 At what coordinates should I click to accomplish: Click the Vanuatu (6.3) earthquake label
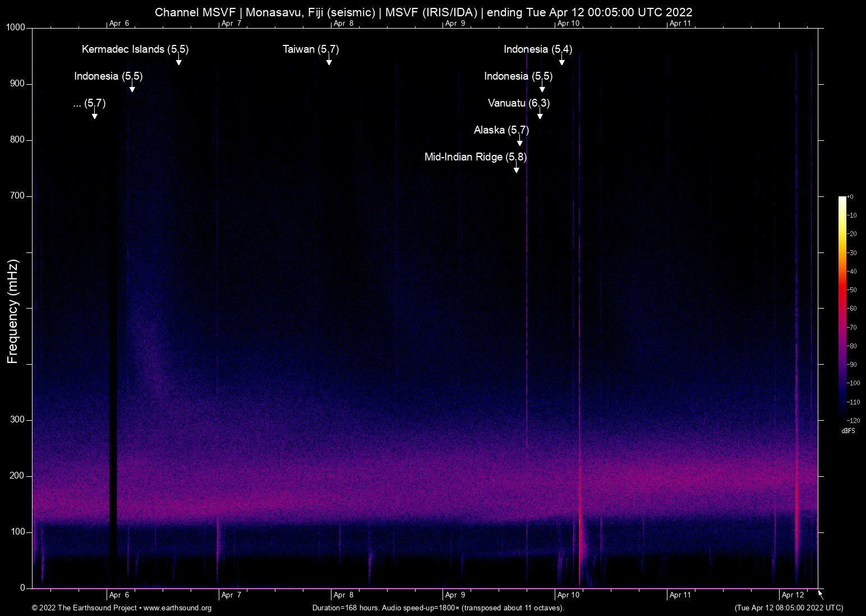tap(518, 103)
